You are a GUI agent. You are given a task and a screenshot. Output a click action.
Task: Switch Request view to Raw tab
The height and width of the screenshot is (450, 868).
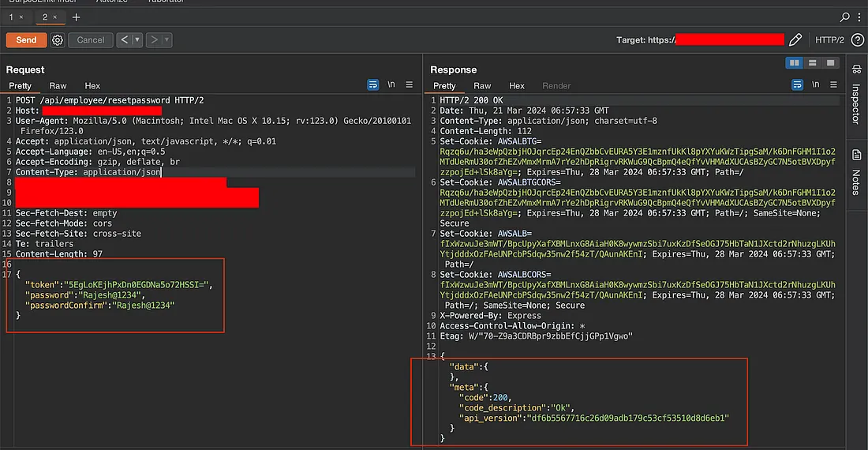click(x=58, y=85)
